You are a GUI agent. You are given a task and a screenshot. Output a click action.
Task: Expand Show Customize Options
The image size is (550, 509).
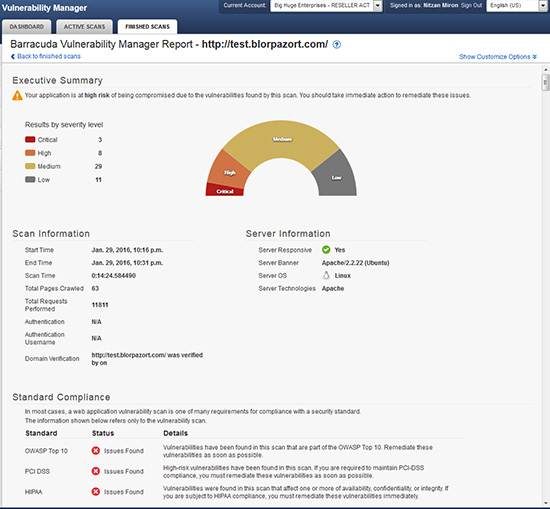[x=498, y=57]
